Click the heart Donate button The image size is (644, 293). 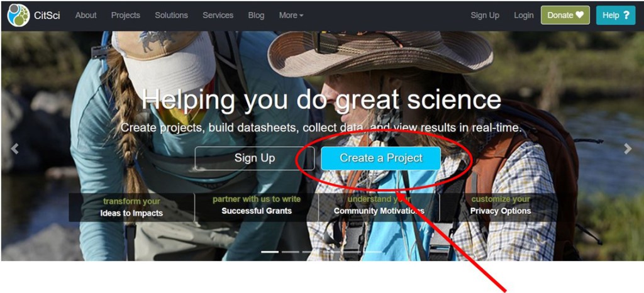point(565,15)
